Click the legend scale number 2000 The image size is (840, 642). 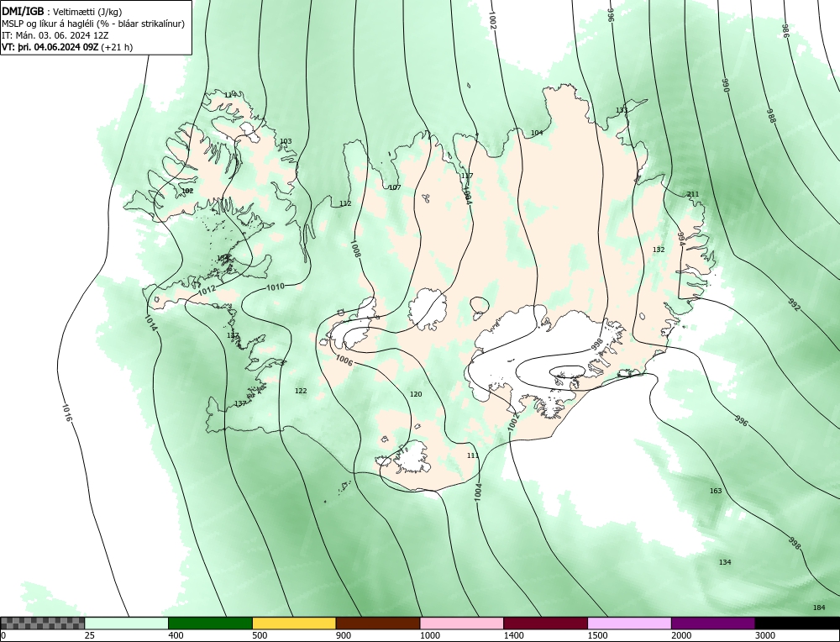681,635
